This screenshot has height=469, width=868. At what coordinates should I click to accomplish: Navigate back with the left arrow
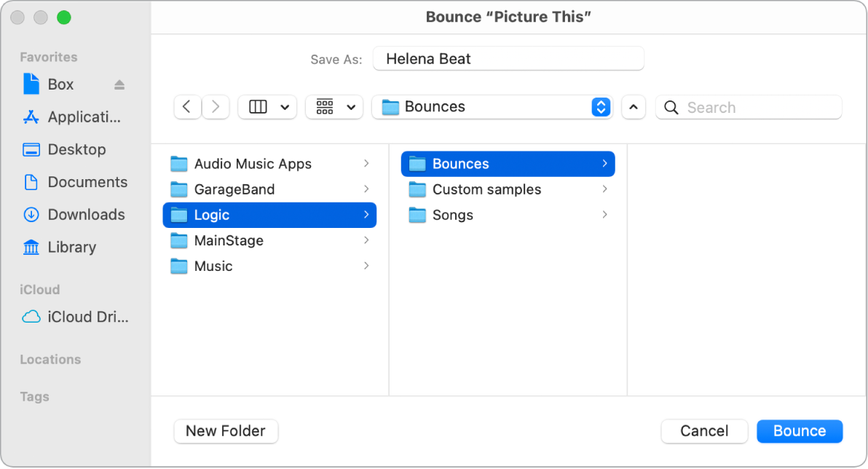186,107
